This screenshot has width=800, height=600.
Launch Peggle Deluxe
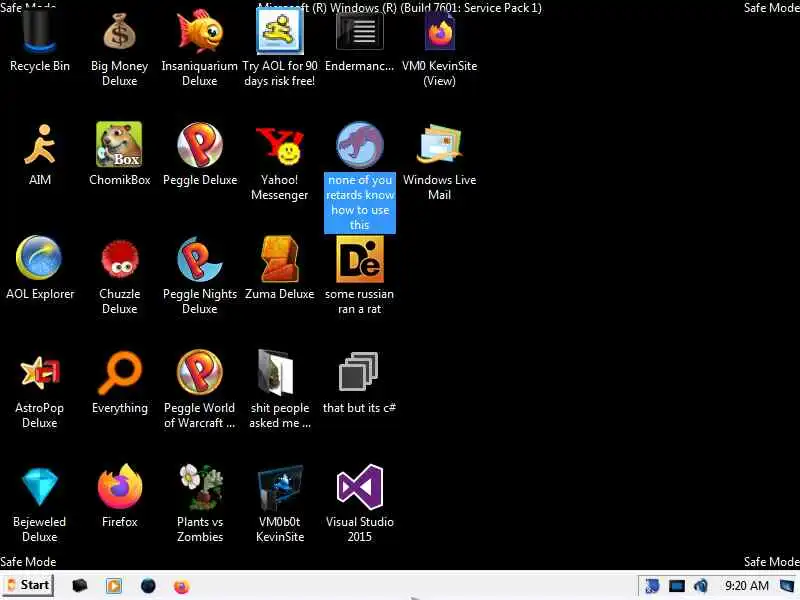199,145
